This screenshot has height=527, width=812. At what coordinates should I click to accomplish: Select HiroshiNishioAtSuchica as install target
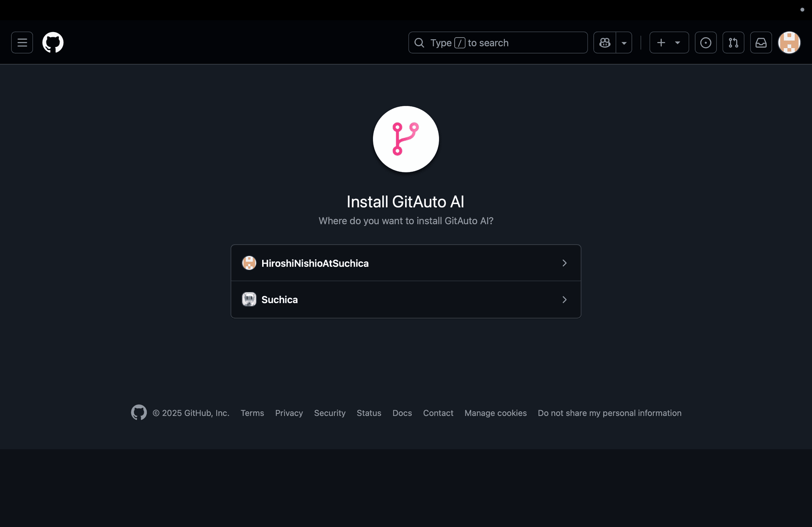click(x=315, y=263)
